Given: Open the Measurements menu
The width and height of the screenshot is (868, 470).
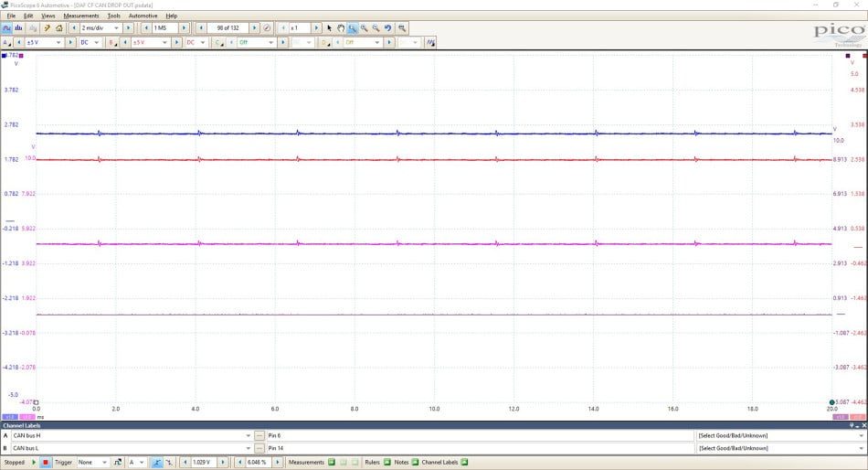Looking at the screenshot, I should pyautogui.click(x=80, y=16).
